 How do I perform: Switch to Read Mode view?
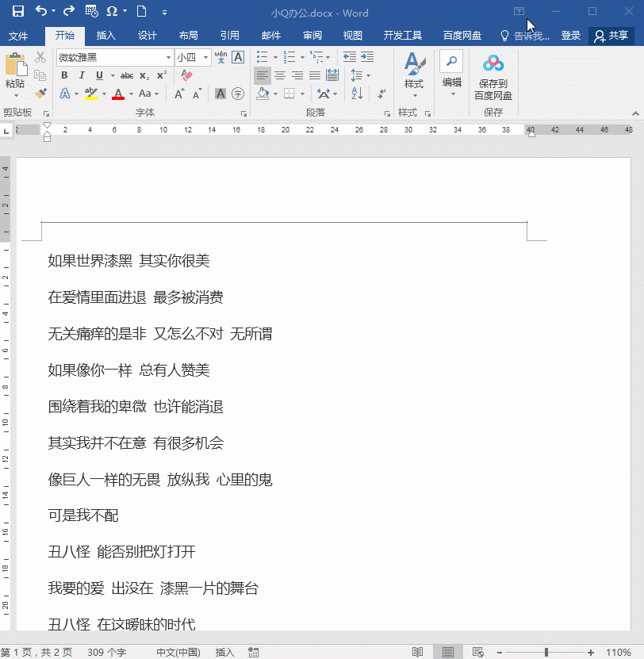point(417,652)
